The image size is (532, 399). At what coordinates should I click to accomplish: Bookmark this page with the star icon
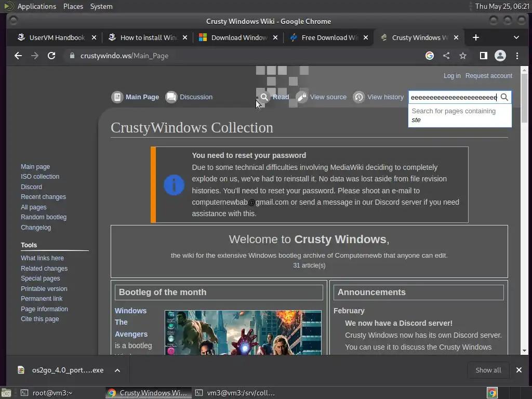coord(463,56)
